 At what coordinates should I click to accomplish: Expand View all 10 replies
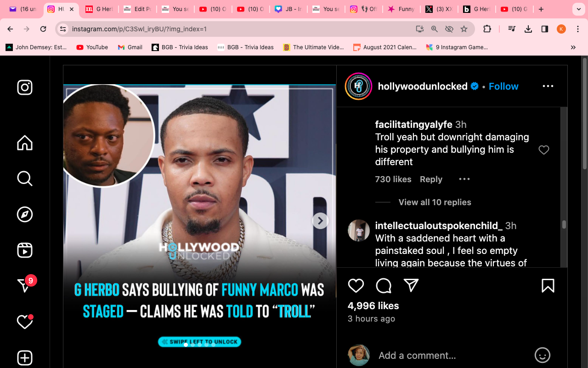pyautogui.click(x=435, y=202)
